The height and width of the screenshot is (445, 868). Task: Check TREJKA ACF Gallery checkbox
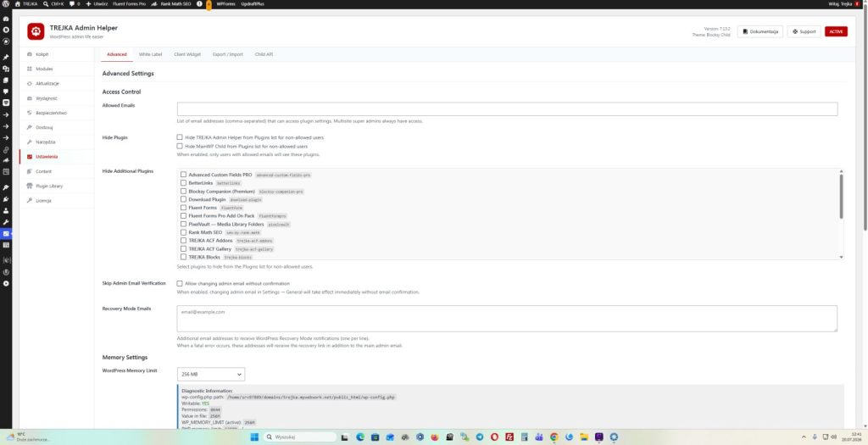pos(183,249)
